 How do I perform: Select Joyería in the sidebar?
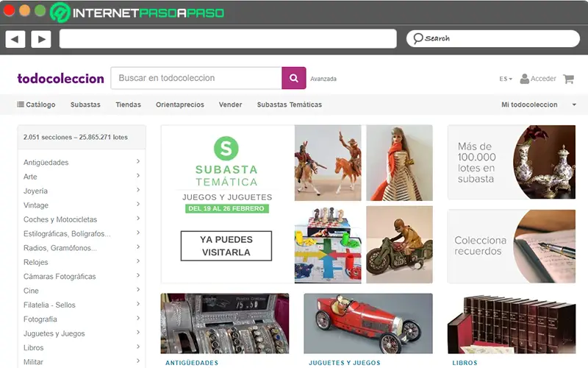35,191
